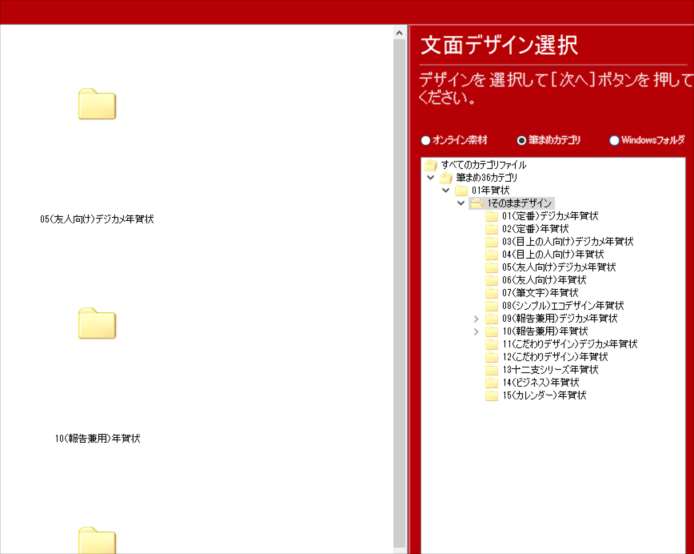Click the folder icon beside 15(カレンダー)年賀状
Image resolution: width=694 pixels, height=554 pixels.
tap(491, 396)
